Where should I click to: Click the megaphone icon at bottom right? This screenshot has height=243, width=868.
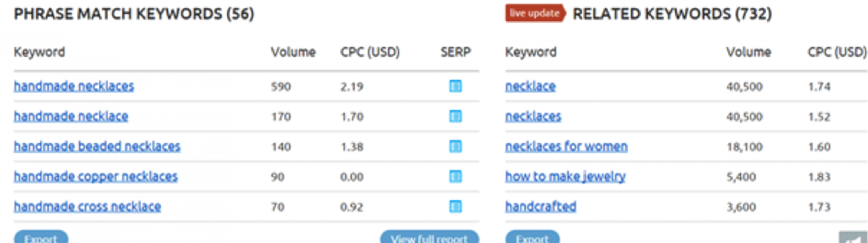pyautogui.click(x=853, y=237)
